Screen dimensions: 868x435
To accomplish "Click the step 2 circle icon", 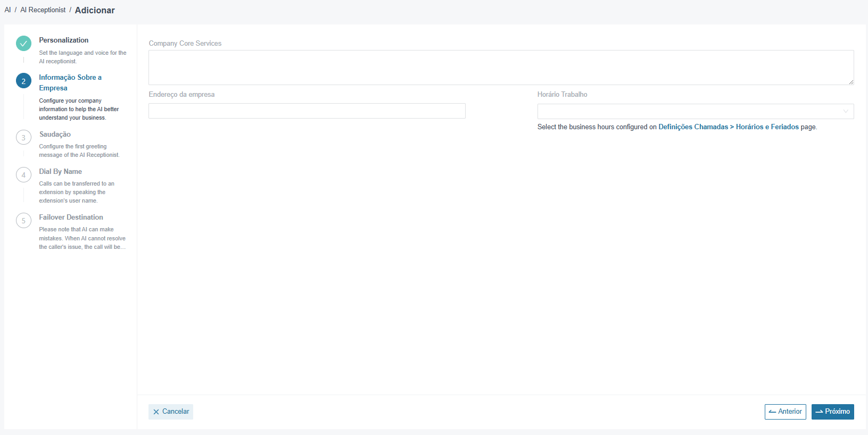I will (x=23, y=81).
